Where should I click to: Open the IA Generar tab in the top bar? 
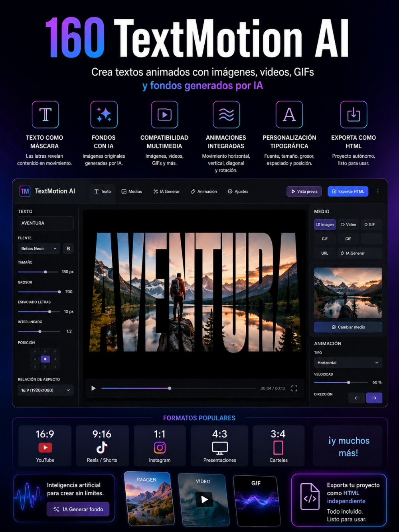[x=166, y=192]
